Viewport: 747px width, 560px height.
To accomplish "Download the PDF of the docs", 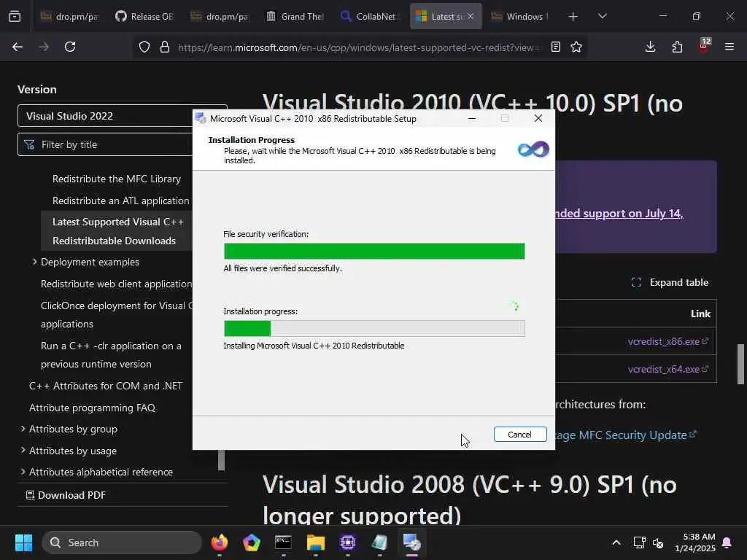I will coord(66,495).
